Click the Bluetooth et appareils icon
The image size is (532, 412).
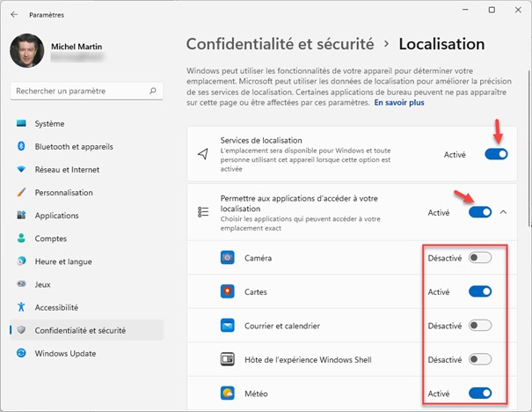(x=21, y=146)
